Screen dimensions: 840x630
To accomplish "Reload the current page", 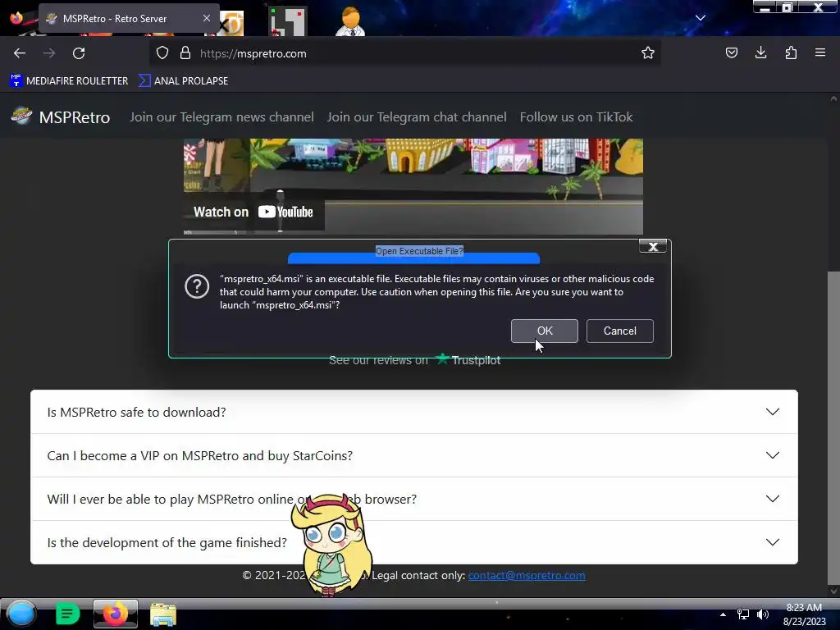I will pos(79,53).
